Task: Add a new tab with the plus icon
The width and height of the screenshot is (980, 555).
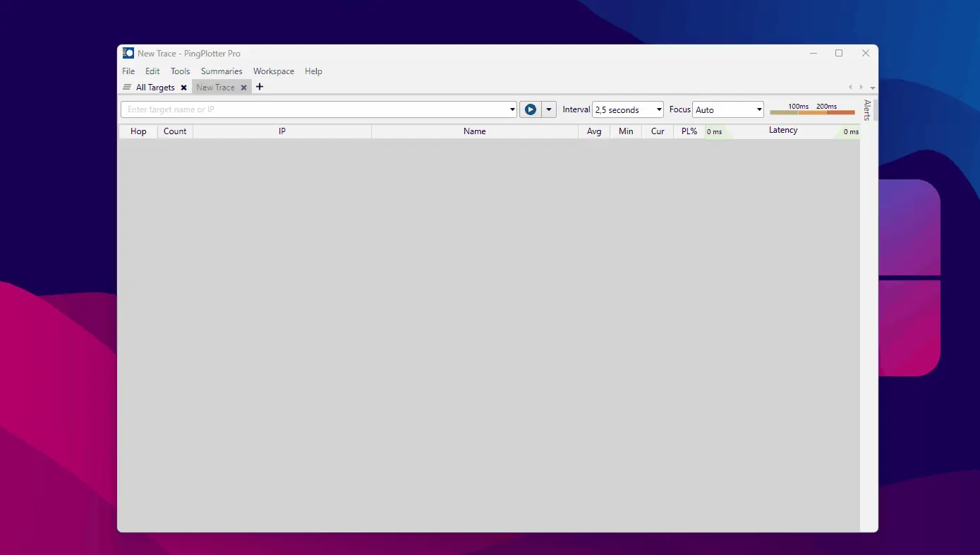Action: [x=260, y=87]
